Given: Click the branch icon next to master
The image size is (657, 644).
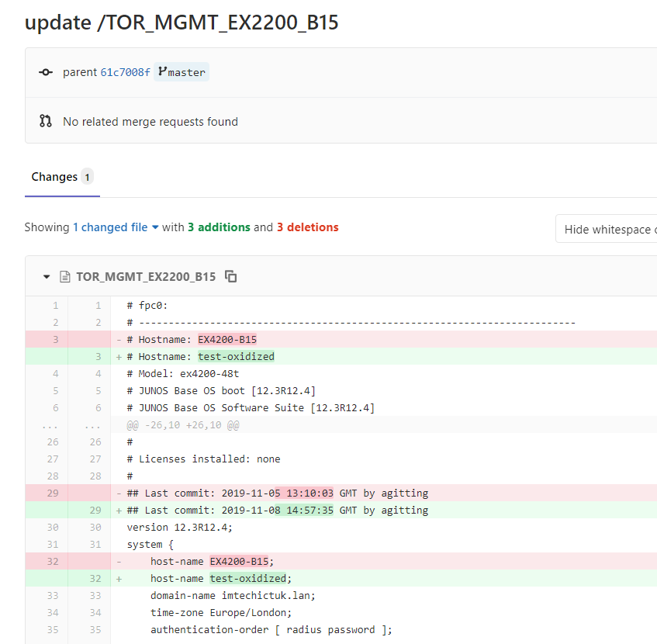Looking at the screenshot, I should pyautogui.click(x=162, y=72).
